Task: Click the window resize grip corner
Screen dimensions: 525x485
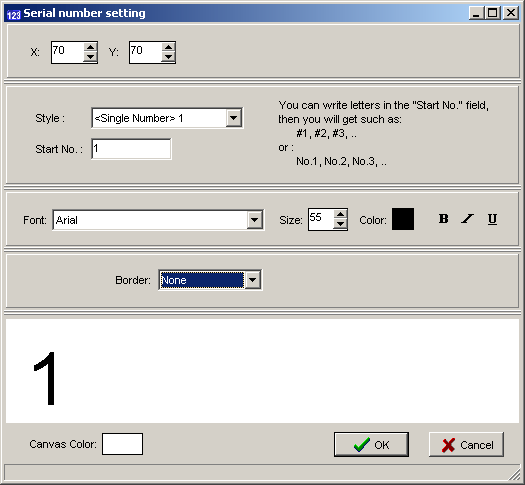Action: pos(514,474)
